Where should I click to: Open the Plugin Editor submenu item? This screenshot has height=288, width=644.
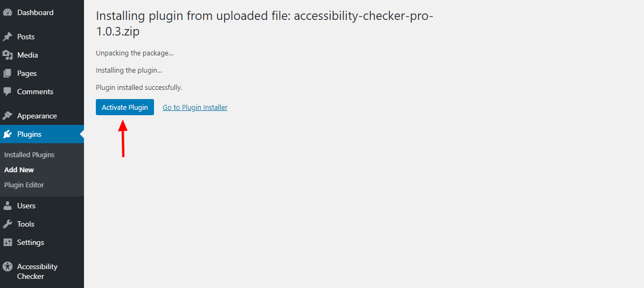click(x=24, y=185)
